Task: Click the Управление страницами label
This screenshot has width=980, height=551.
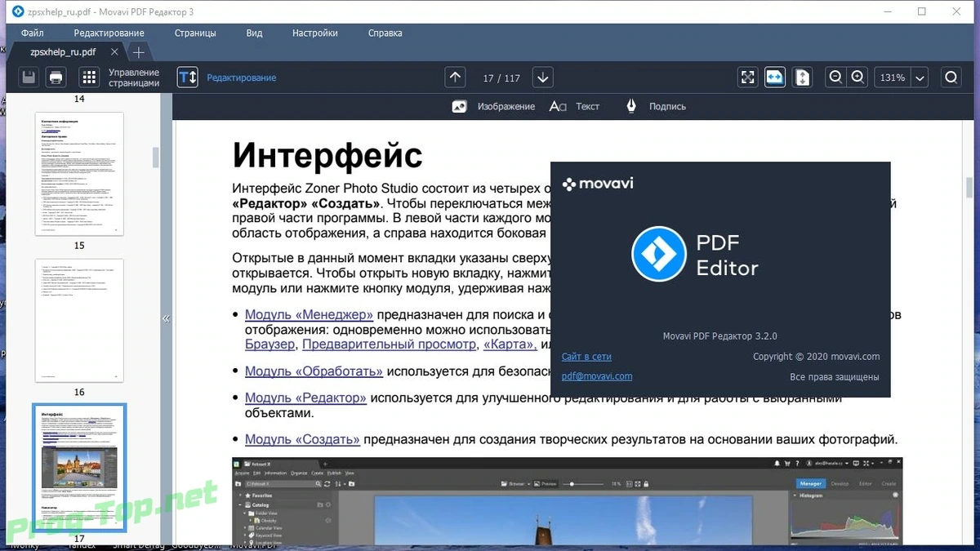Action: tap(134, 78)
